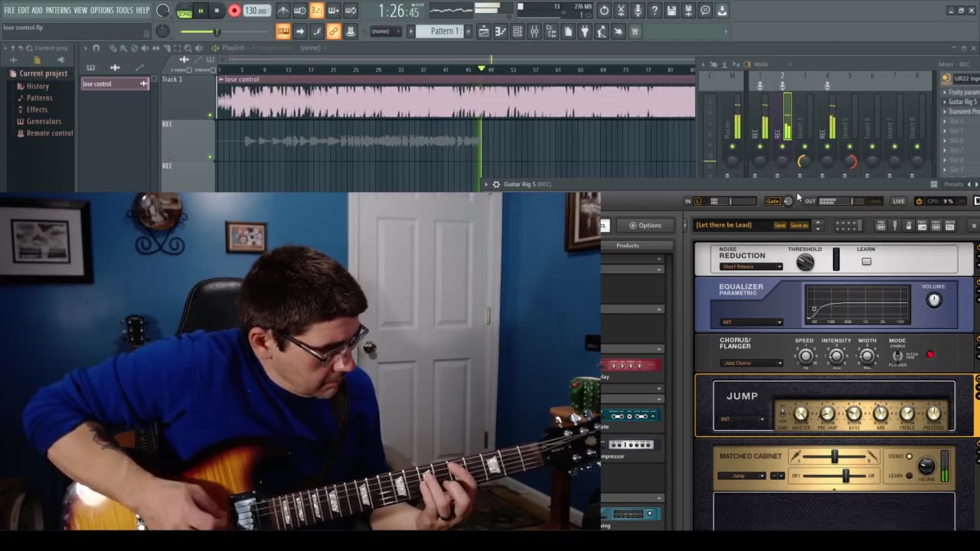Toggle the blend recording overdub icon

pos(333,11)
